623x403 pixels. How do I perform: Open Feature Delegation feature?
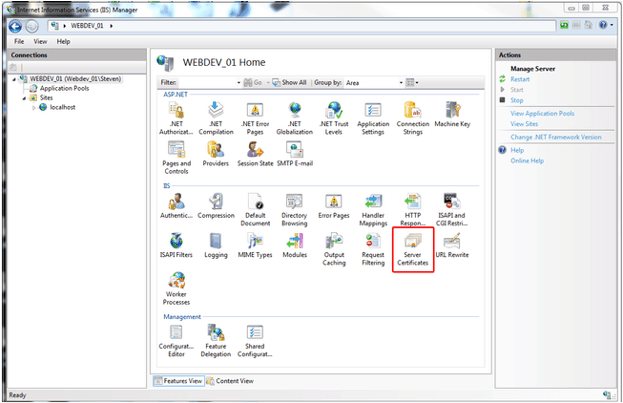point(216,341)
